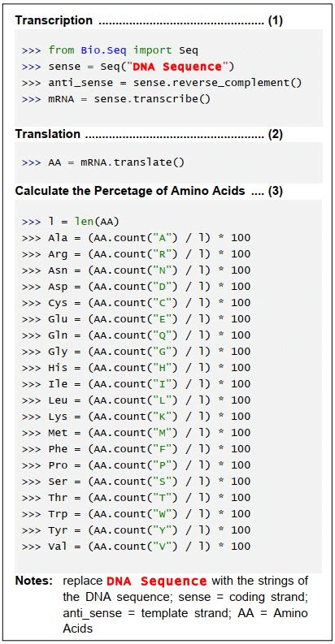Click the mRNA = sense.transcribe() line

[116, 99]
